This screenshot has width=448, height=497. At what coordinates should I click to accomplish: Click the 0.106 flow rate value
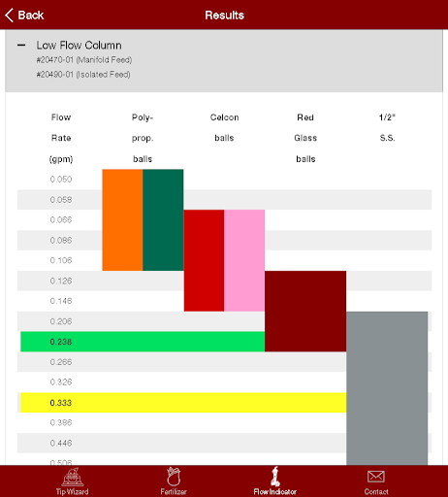pos(61,260)
